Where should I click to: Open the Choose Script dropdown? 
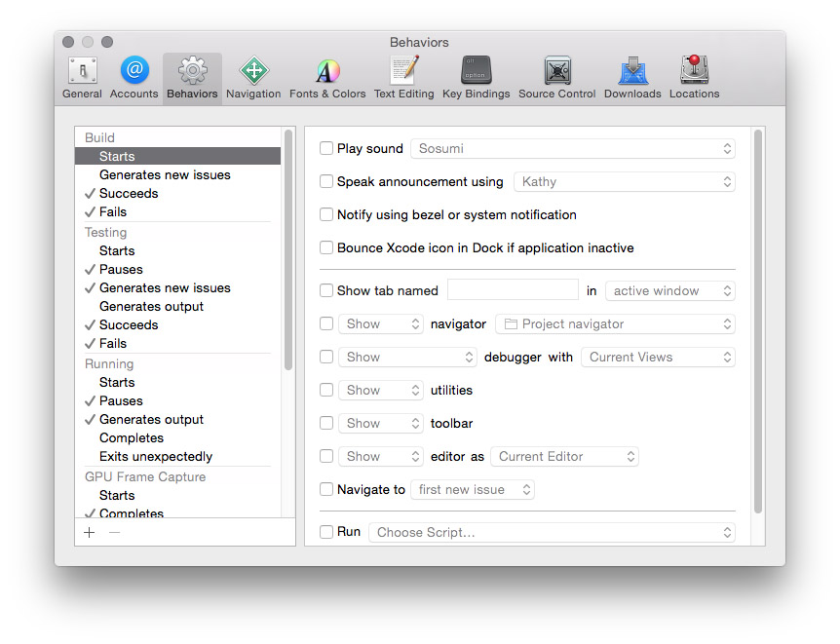pyautogui.click(x=552, y=532)
